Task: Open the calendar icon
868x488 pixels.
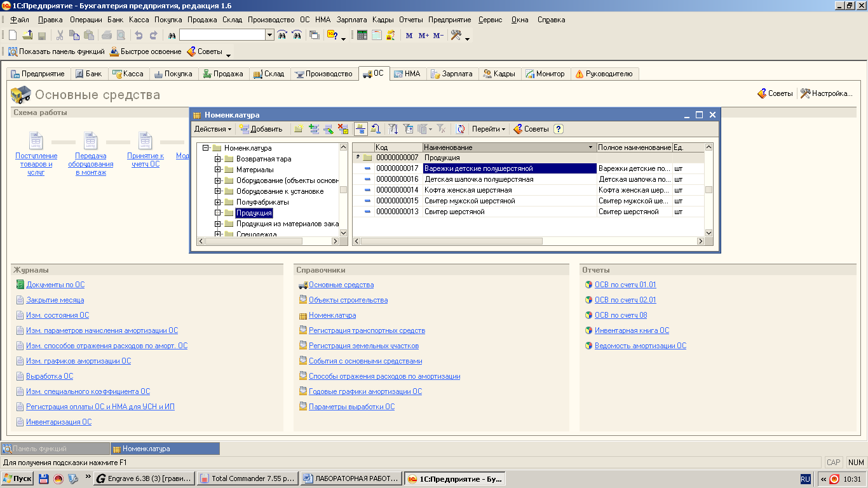Action: point(377,36)
